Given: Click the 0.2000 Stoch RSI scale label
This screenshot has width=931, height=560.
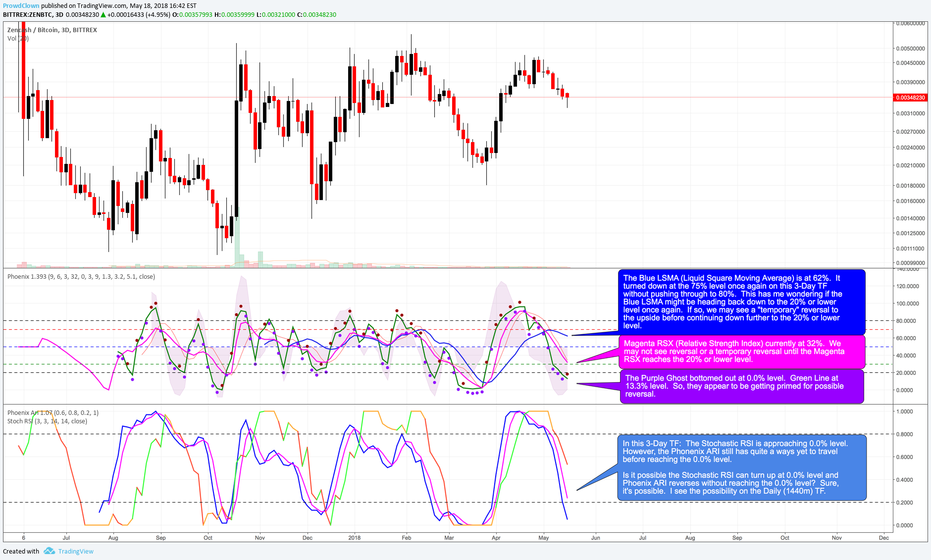Looking at the screenshot, I should click(x=904, y=503).
